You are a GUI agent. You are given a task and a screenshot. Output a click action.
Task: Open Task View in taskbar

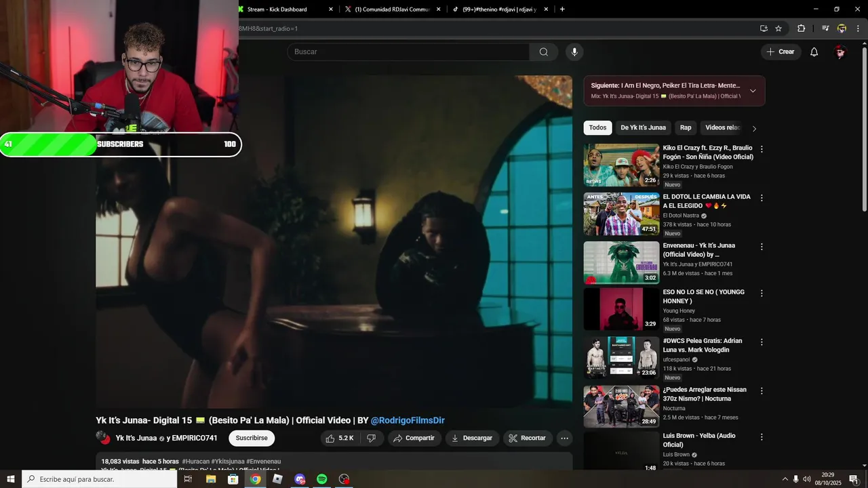189,479
